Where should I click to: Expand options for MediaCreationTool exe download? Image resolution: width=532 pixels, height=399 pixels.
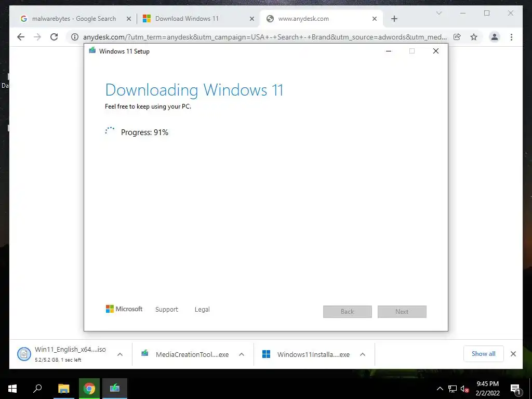point(242,354)
